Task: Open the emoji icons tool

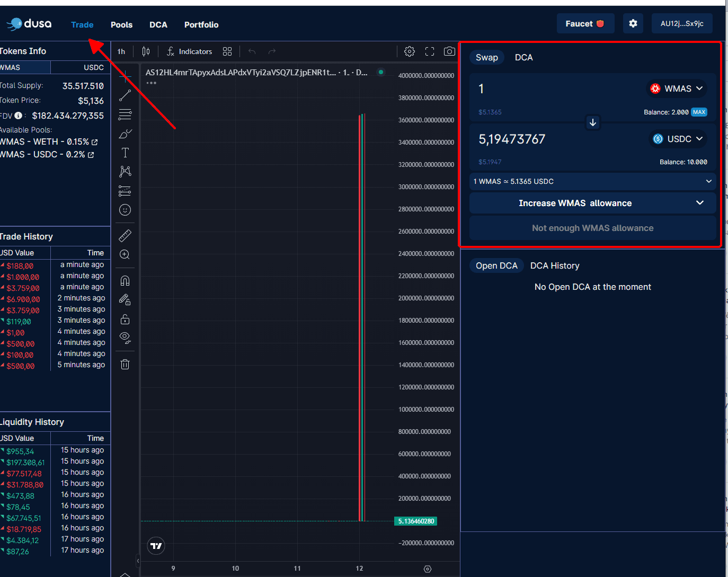Action: pos(125,210)
